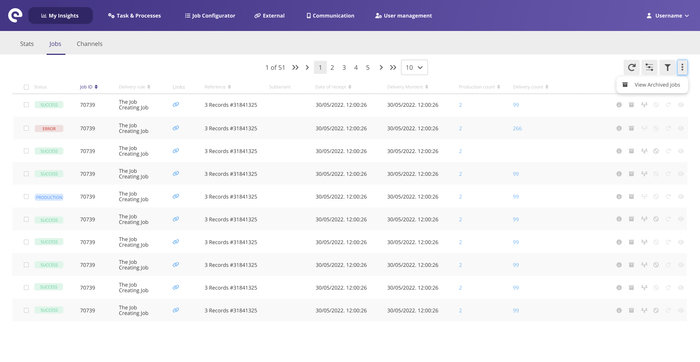
Task: Click the clock history icon in the PRODUCTION row
Action: tap(656, 196)
